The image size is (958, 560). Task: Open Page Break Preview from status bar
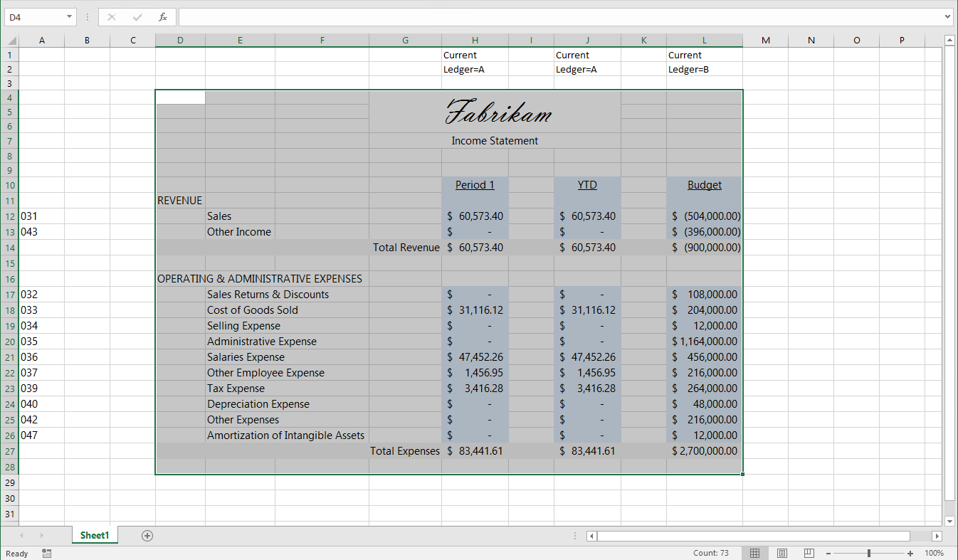point(809,553)
